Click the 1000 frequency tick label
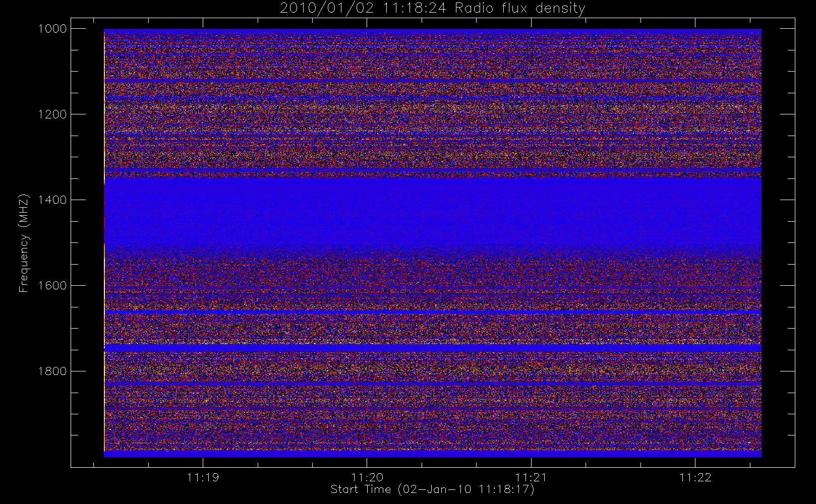This screenshot has height=504, width=816. [x=52, y=29]
